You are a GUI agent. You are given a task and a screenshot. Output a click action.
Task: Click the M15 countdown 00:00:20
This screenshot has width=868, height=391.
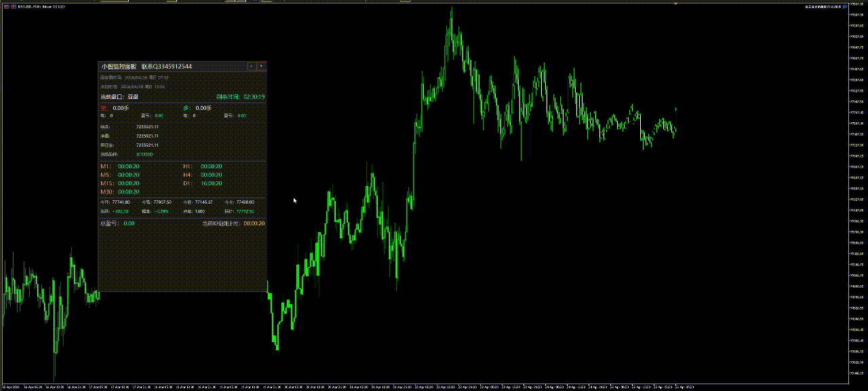128,183
